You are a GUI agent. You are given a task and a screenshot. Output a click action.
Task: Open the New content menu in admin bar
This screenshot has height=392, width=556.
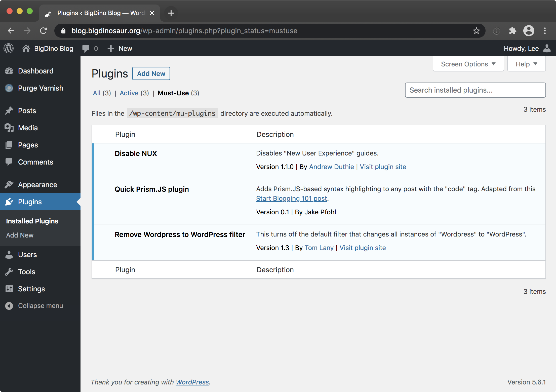[120, 48]
